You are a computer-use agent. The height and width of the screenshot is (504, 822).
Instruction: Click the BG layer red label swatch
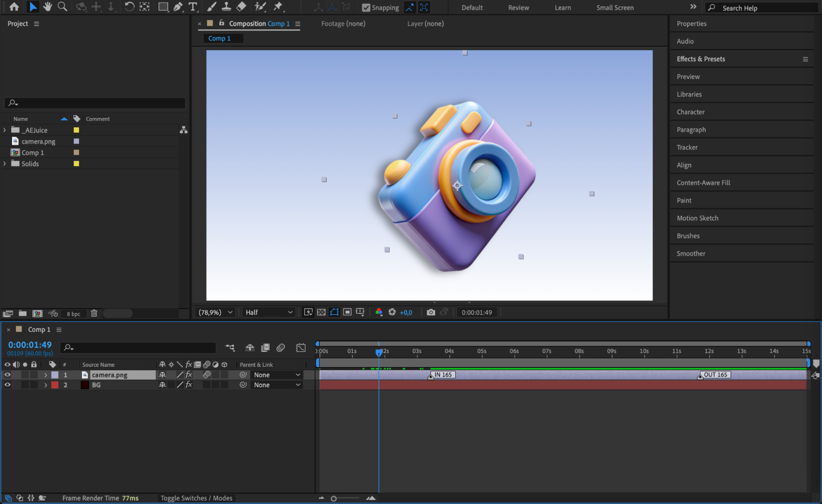tap(55, 385)
